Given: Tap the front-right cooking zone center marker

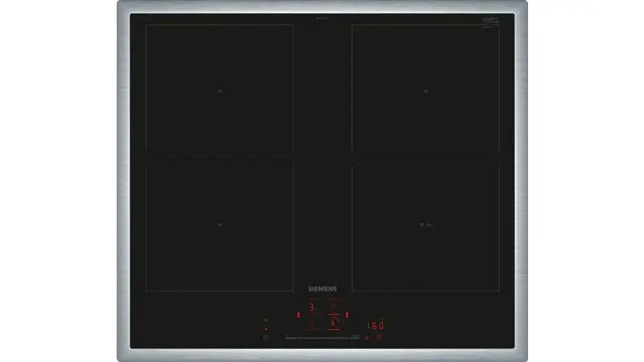Looking at the screenshot, I should tap(426, 225).
